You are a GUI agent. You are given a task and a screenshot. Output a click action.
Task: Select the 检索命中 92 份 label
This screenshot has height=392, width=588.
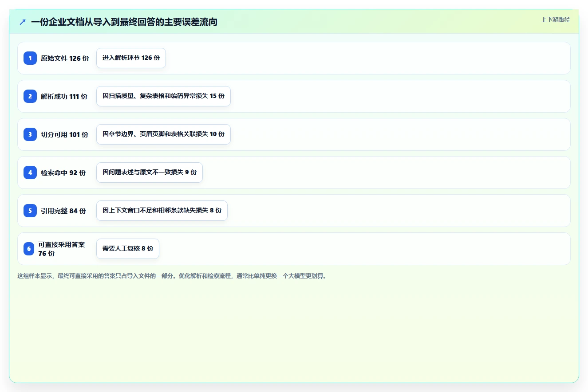coord(63,172)
